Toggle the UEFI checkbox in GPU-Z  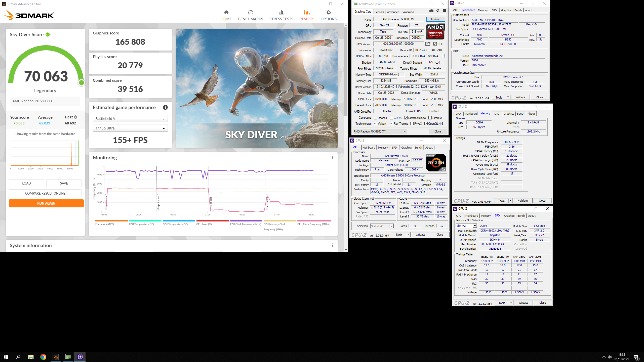[435, 44]
